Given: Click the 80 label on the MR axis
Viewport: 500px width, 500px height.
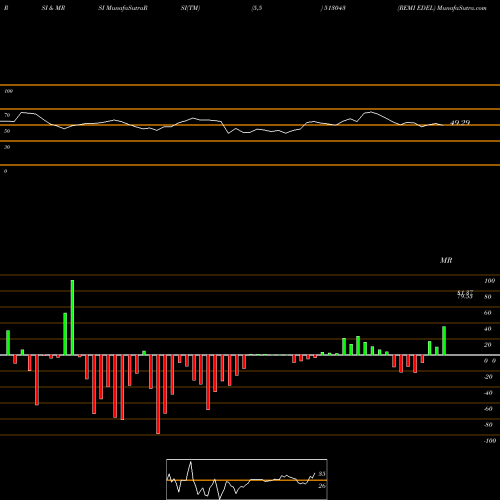Looking at the screenshot, I should (487, 297).
